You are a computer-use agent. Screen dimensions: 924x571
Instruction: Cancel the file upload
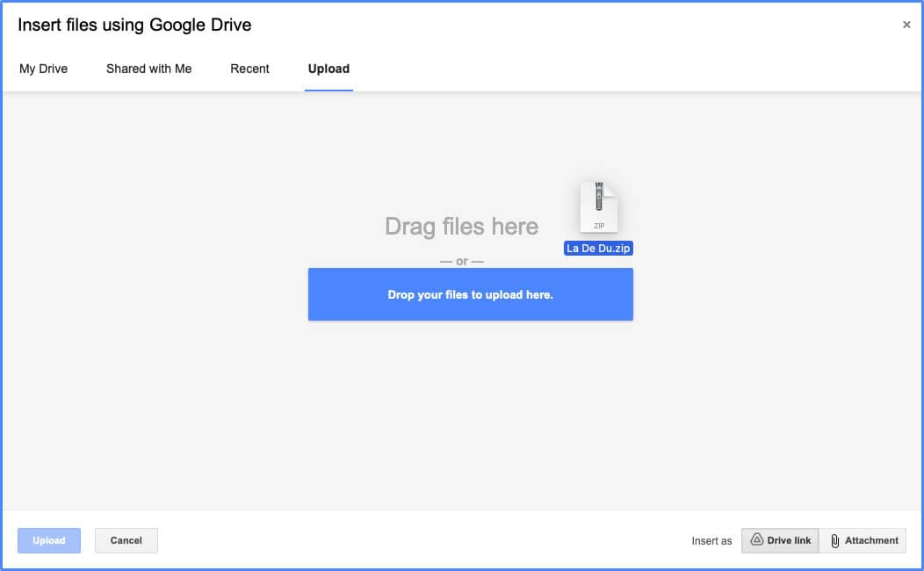point(126,540)
